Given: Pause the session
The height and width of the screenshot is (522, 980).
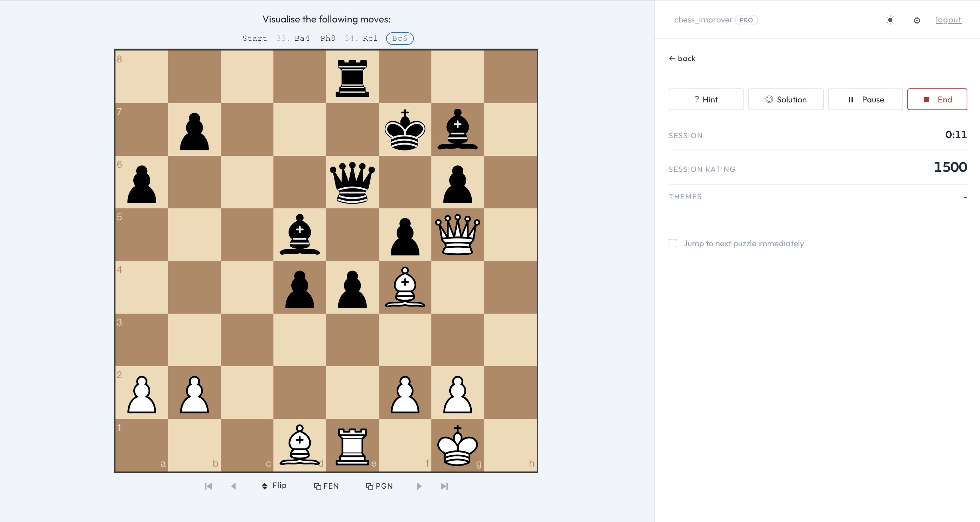Looking at the screenshot, I should pyautogui.click(x=865, y=100).
